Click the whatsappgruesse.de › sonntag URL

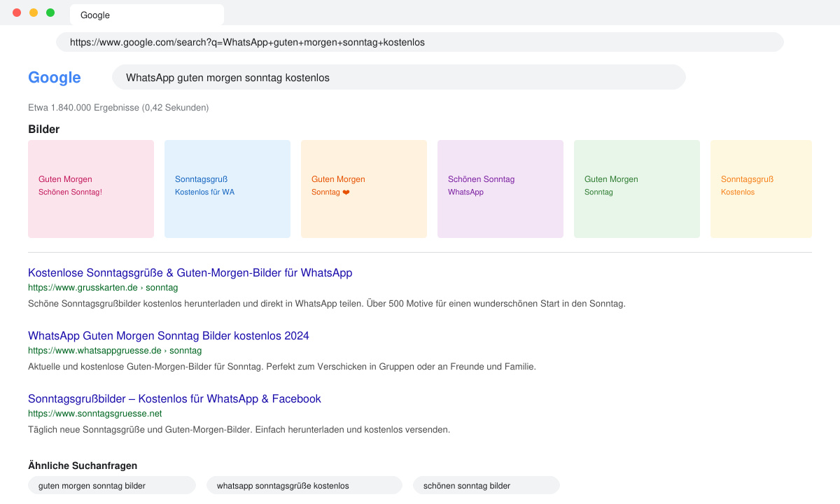(x=115, y=351)
